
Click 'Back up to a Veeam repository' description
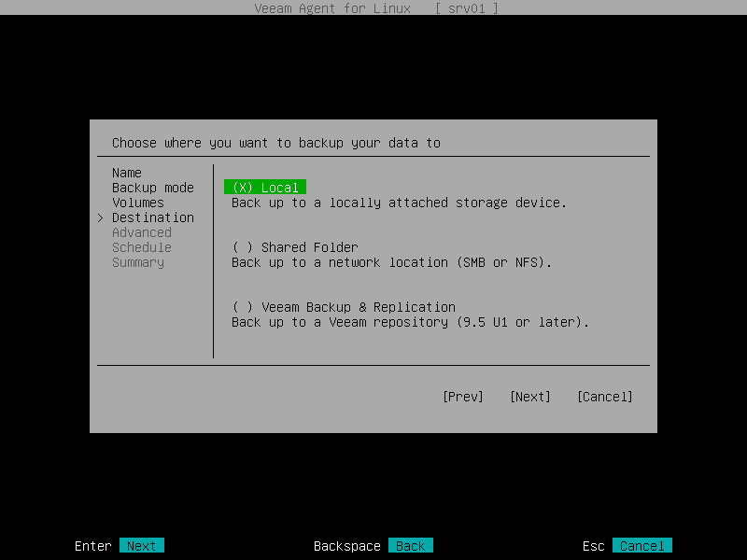[410, 322]
